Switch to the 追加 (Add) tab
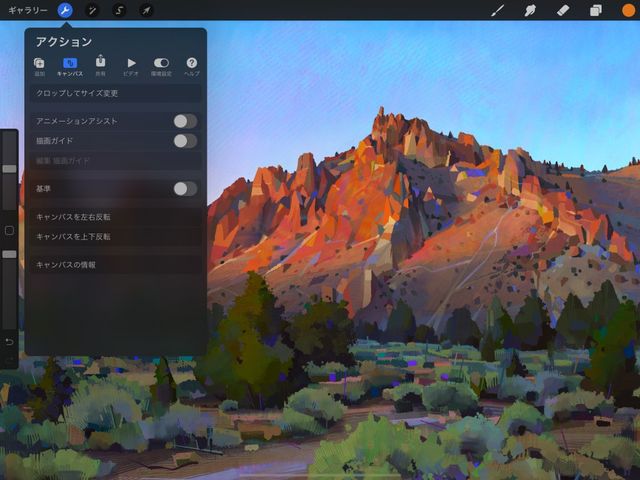 coord(39,67)
